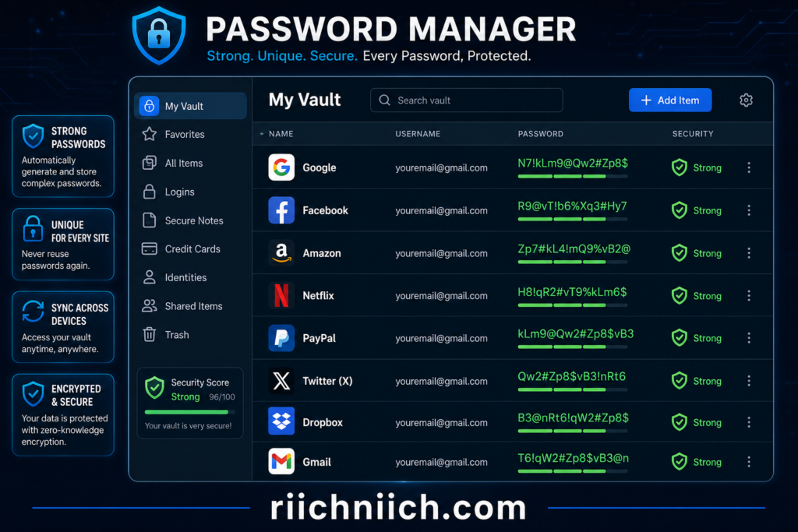
Task: Click the Credit Cards card icon
Action: pos(149,248)
